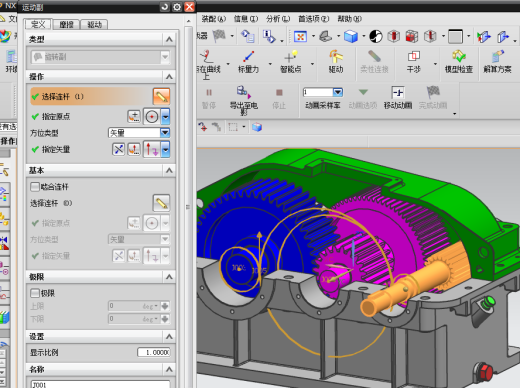The width and height of the screenshot is (520, 388).
Task: Collapse the 设置 section
Action: (x=169, y=337)
